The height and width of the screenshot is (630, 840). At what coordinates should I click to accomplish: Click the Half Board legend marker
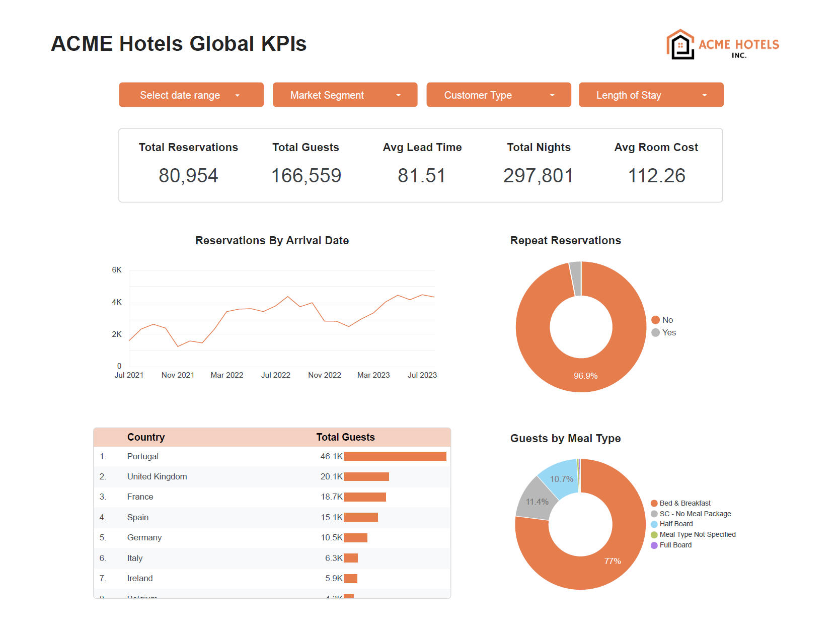pyautogui.click(x=654, y=524)
